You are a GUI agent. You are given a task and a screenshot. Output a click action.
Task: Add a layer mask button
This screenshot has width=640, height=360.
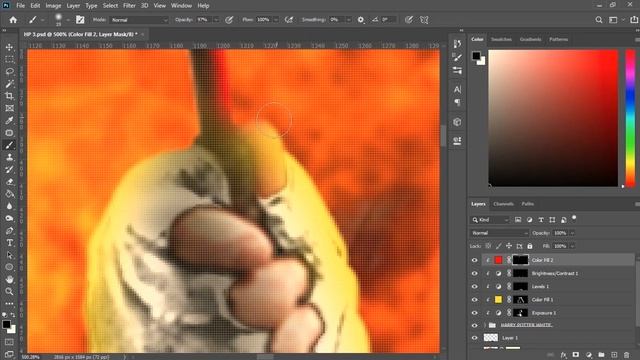click(x=576, y=355)
